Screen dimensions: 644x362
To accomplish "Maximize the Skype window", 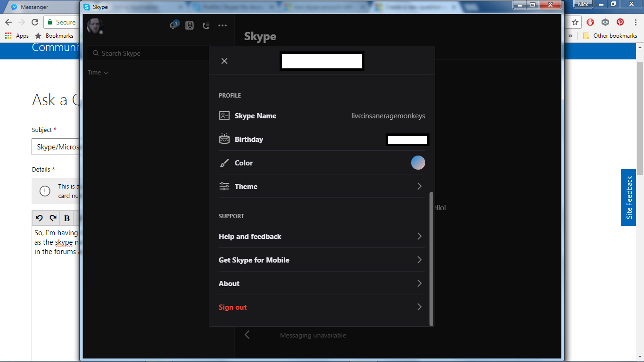I will pyautogui.click(x=533, y=4).
